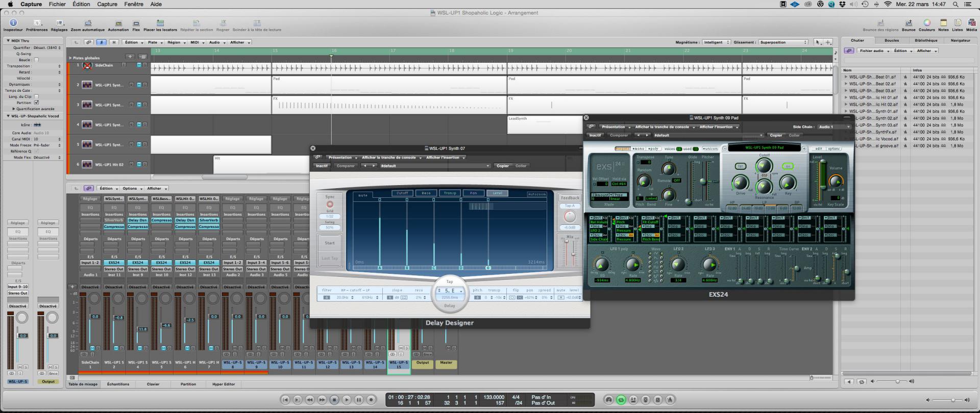Click the transport Stop button

coord(334,400)
